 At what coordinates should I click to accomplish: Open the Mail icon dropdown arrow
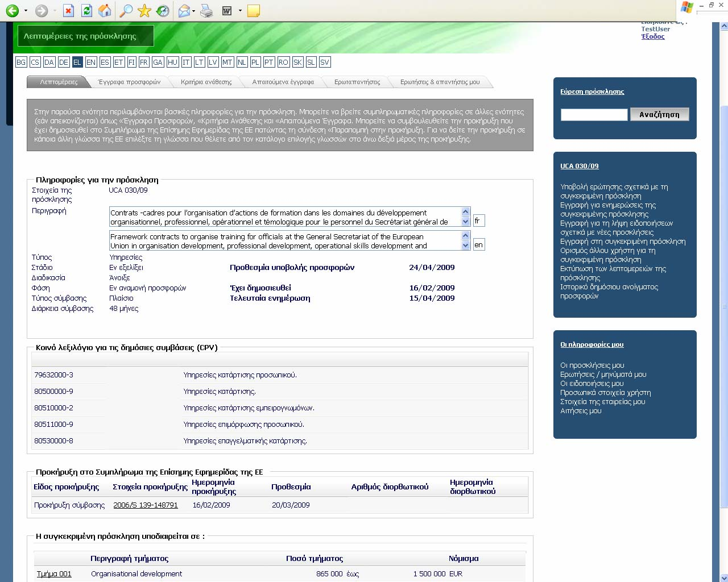(x=194, y=11)
